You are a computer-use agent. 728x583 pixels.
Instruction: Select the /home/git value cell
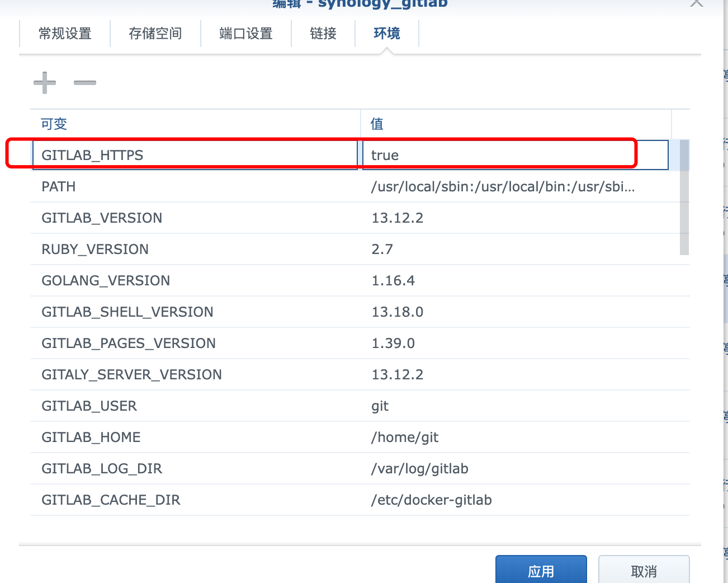[405, 437]
